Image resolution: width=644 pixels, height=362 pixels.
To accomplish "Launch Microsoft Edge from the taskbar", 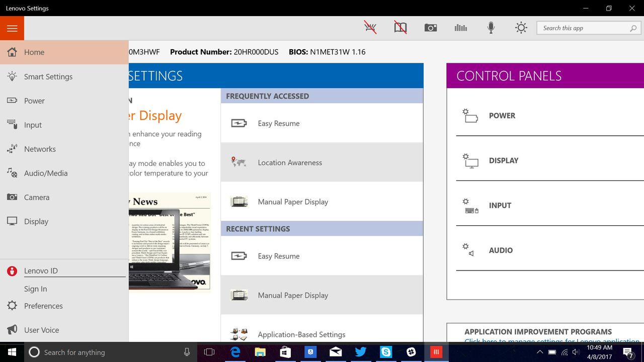I will (235, 352).
